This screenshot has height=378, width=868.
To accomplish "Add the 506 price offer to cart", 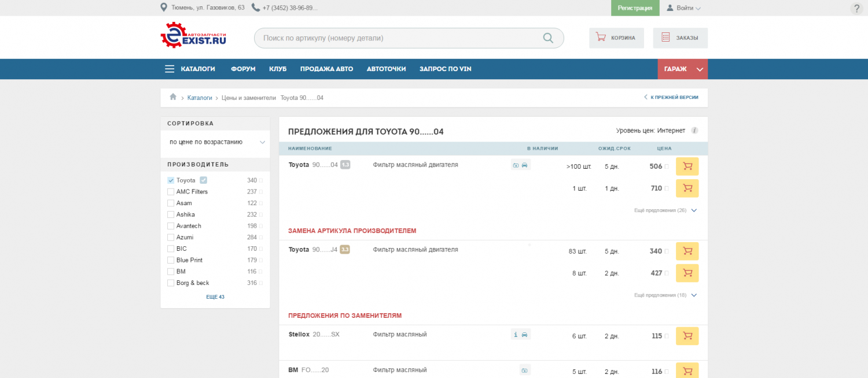I will [687, 166].
